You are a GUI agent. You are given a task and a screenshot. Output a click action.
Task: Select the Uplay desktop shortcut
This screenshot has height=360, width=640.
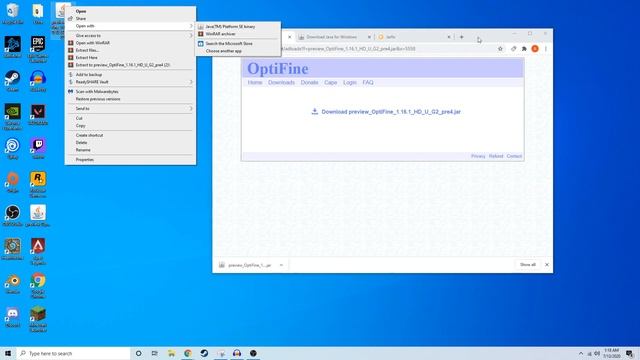pos(13,149)
